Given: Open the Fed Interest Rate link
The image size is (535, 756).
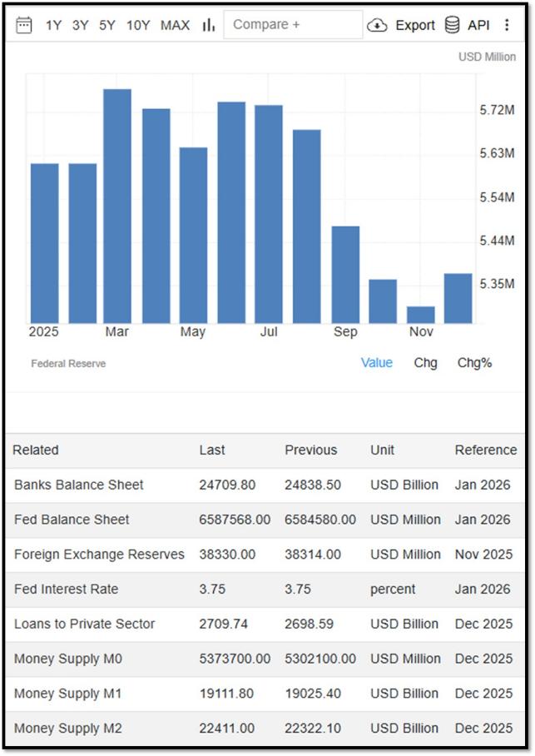Looking at the screenshot, I should (66, 589).
